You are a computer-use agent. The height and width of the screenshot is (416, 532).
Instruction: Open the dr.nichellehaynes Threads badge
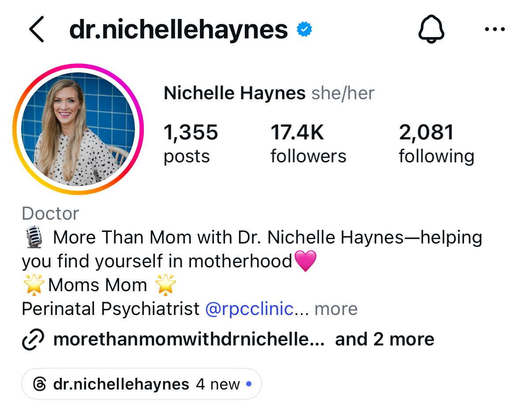pos(142,384)
